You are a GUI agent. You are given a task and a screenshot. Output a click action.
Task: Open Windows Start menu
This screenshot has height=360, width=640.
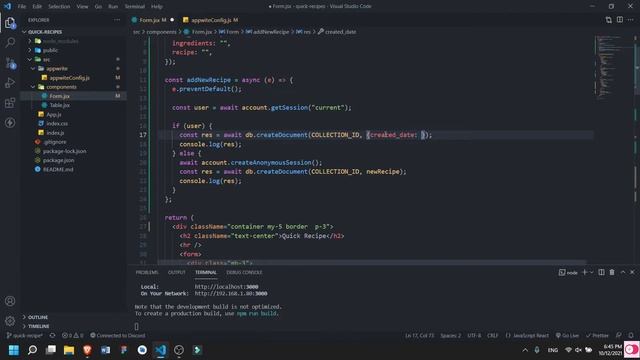(x=14, y=350)
